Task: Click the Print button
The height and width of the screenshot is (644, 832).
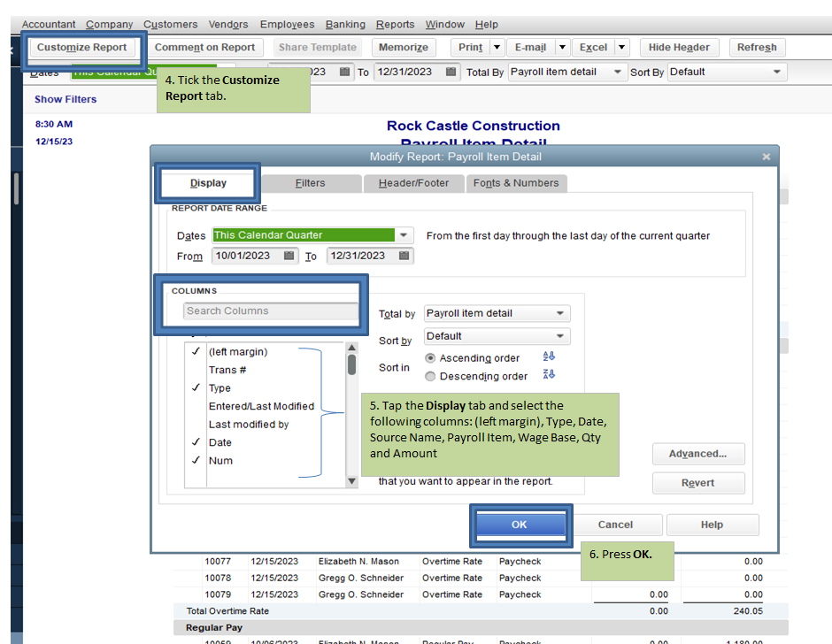Action: [x=470, y=47]
